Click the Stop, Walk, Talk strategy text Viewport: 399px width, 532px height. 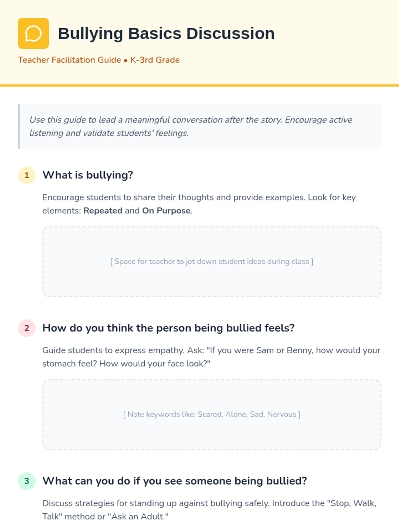(x=209, y=510)
